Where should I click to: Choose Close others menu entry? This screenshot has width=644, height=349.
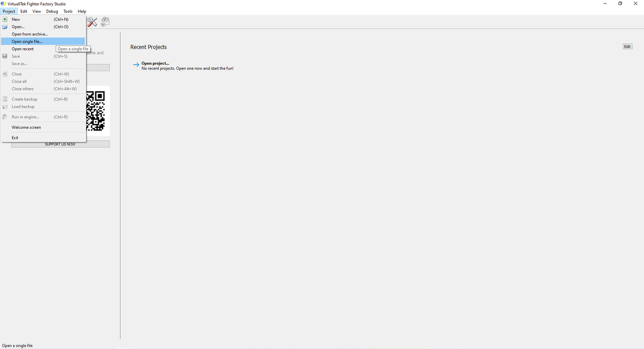(43, 89)
